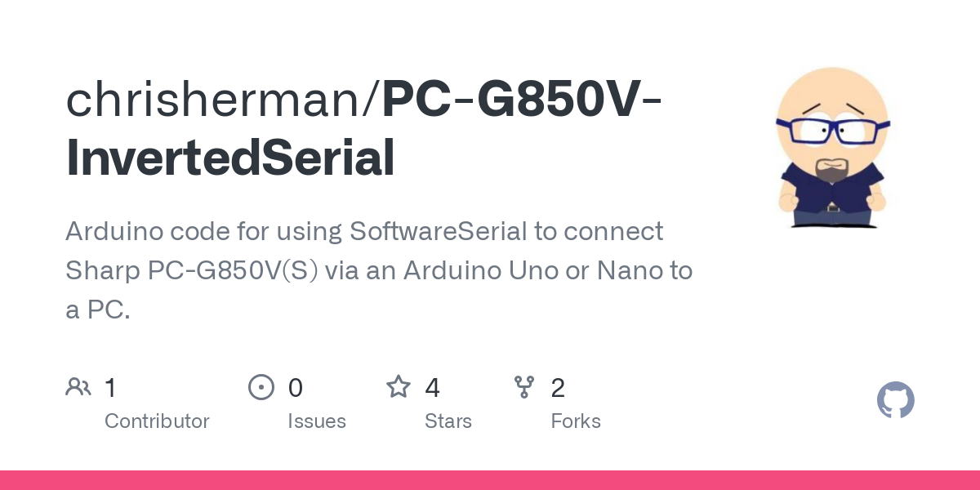The height and width of the screenshot is (490, 980).
Task: Click the issues circle-dot icon
Action: tap(261, 386)
